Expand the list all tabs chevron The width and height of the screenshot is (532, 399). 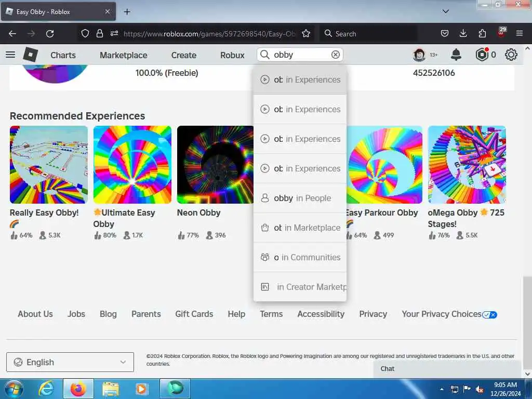click(446, 11)
